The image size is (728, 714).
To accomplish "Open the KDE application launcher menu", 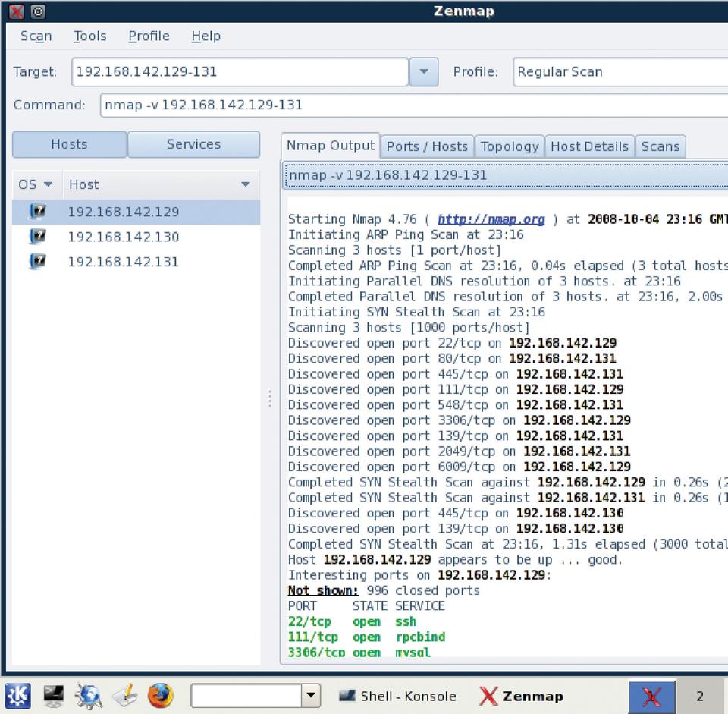I will point(18,695).
